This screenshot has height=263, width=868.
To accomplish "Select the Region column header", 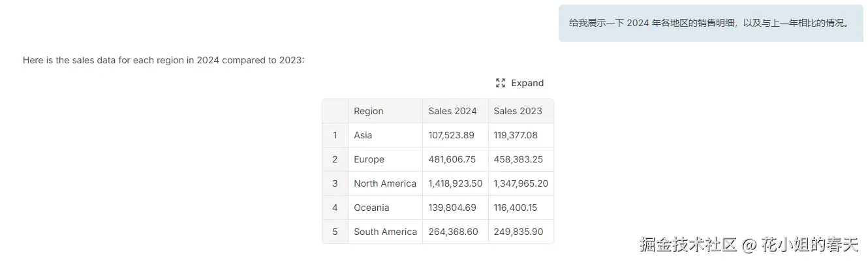I will (369, 111).
